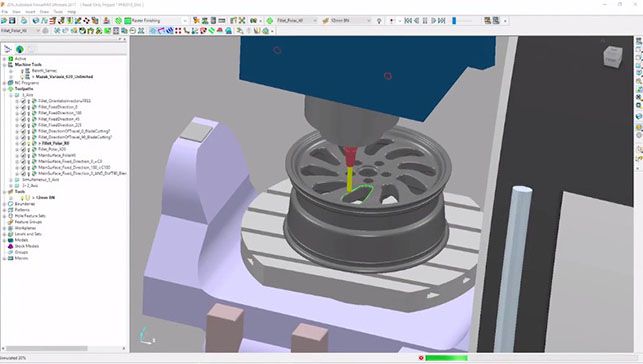This screenshot has width=643, height=364.
Task: Click the globe icon in right view toolbar
Action: click(639, 116)
